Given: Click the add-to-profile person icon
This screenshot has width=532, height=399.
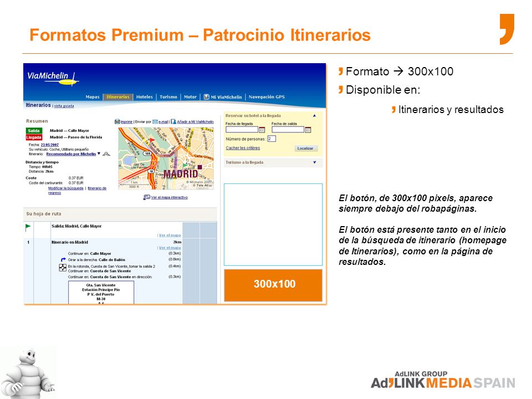Looking at the screenshot, I should 173,121.
